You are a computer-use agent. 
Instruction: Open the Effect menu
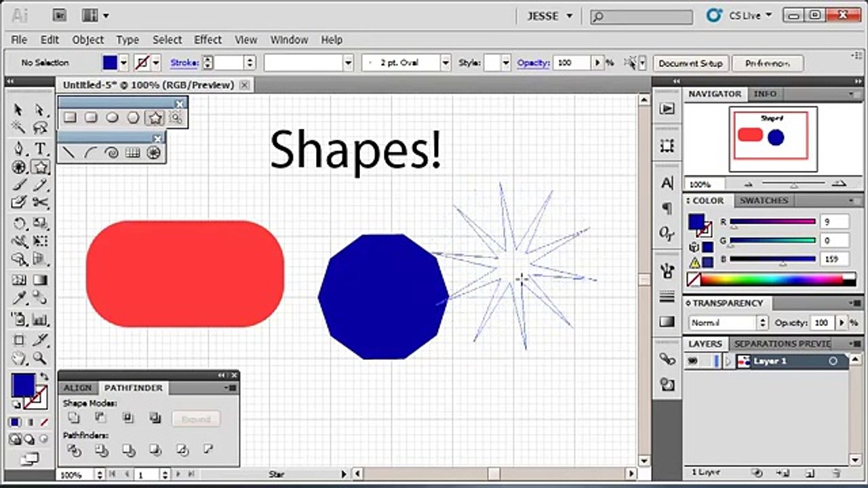[208, 40]
